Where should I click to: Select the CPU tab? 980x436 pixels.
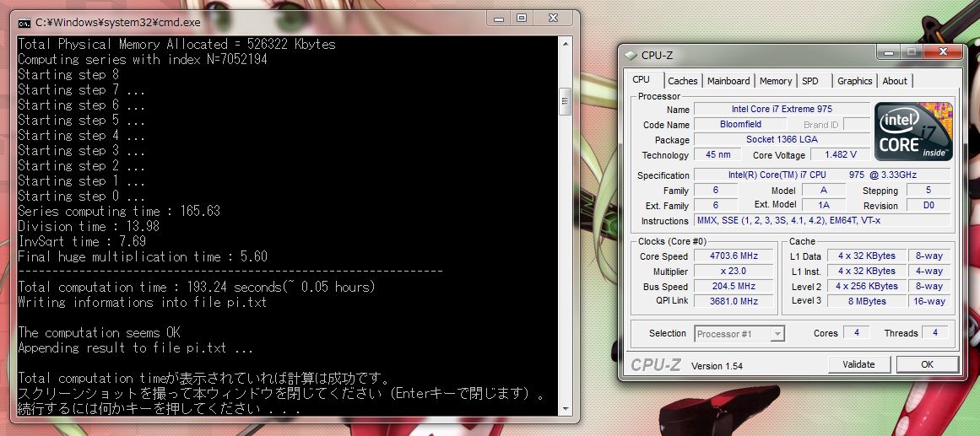coord(642,80)
